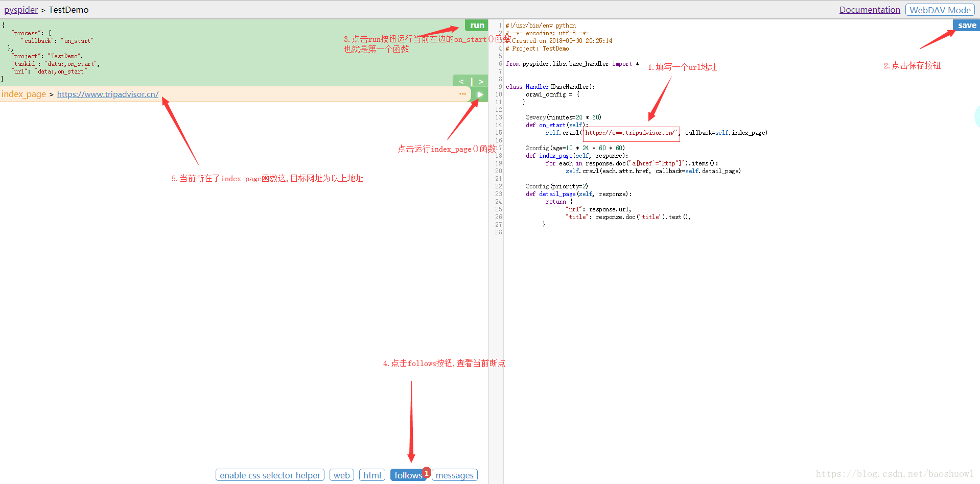
Task: Open the Documentation link
Action: point(869,10)
